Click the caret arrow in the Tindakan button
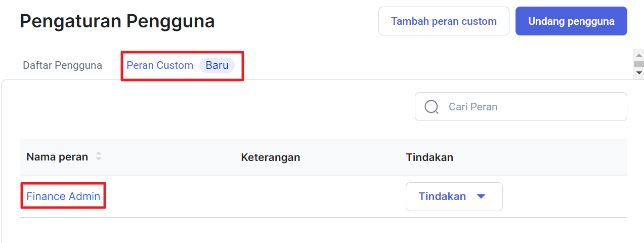The height and width of the screenshot is (243, 644). 481,196
